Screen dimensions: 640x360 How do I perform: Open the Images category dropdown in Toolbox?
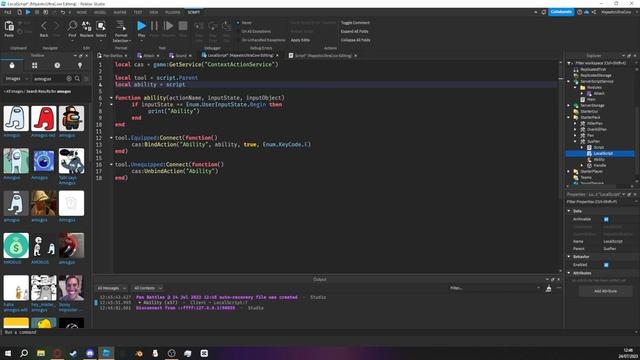[17, 78]
